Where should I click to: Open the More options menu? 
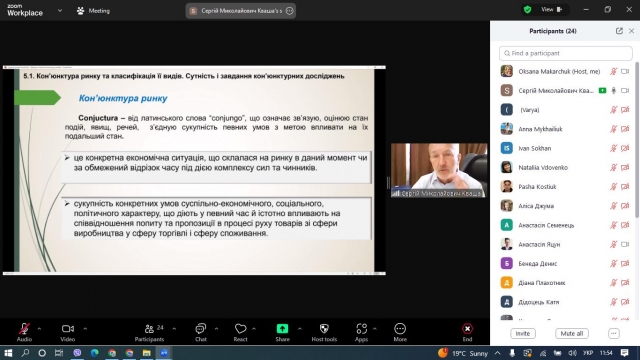point(400,332)
